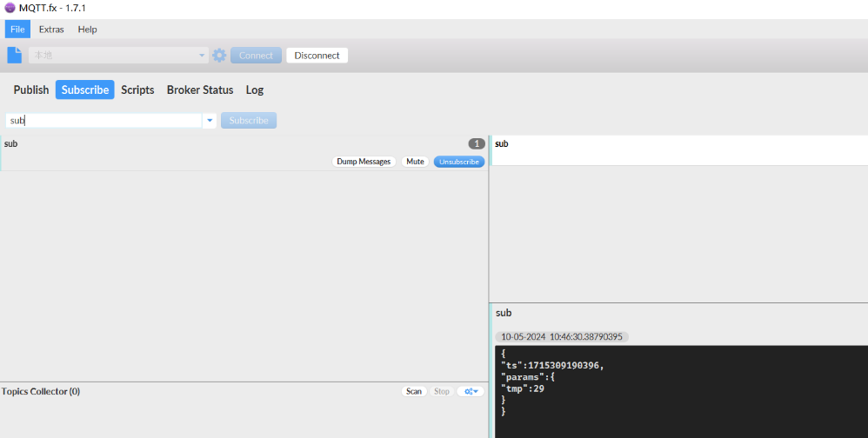Open the Broker Status tab
This screenshot has width=868, height=438.
(200, 90)
